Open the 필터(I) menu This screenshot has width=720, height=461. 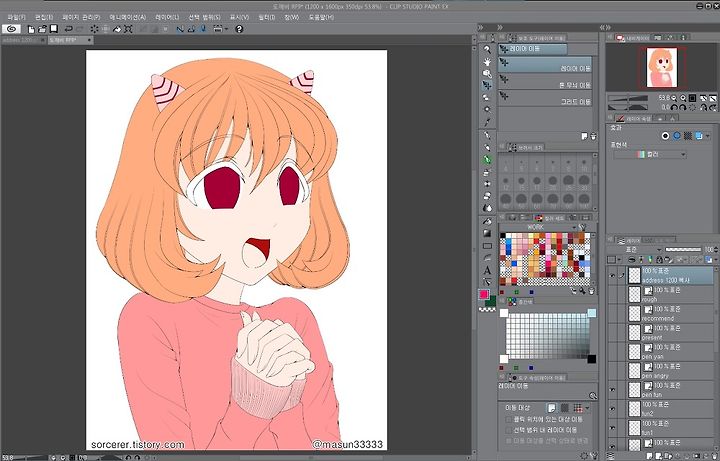point(267,17)
